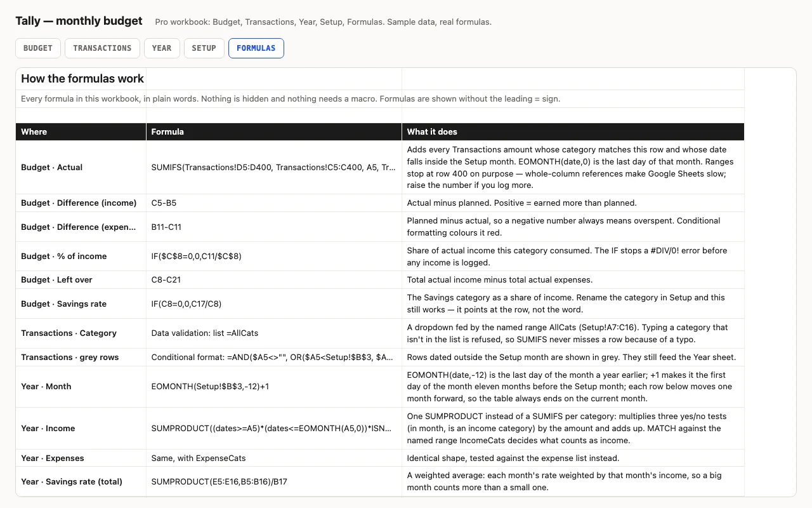
Task: Click the 'Planned minus actual' explanation cell
Action: pos(573,227)
